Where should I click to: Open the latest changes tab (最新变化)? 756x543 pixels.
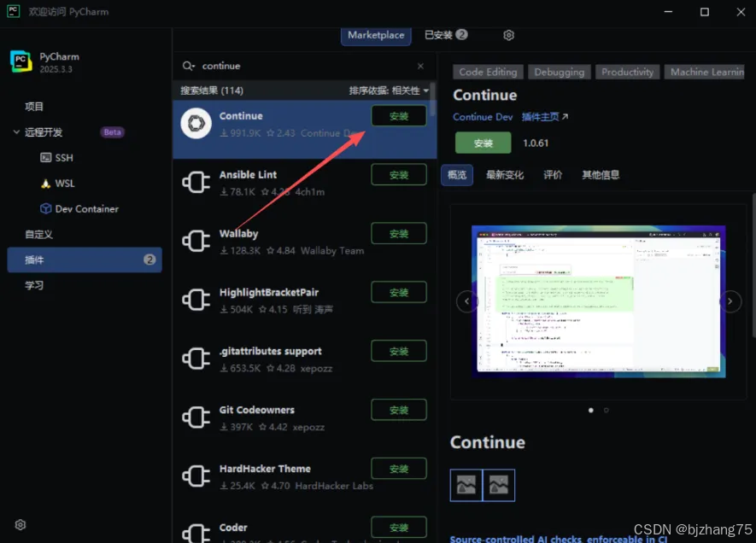pyautogui.click(x=505, y=175)
